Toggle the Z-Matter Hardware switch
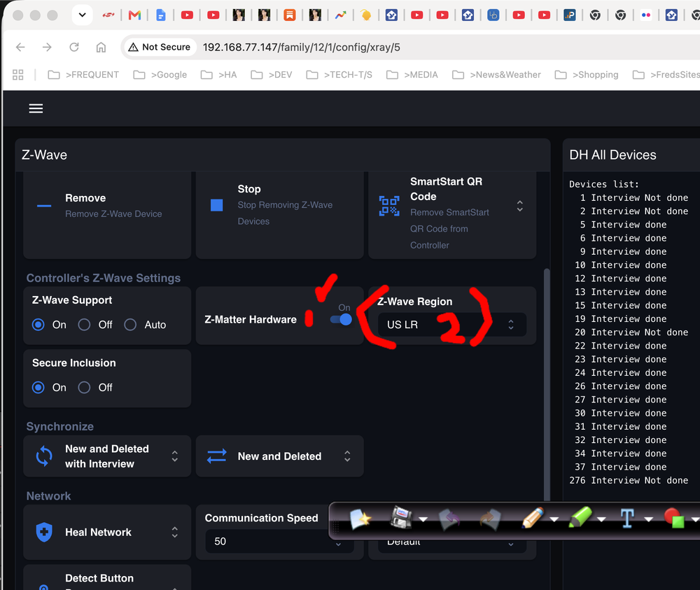Image resolution: width=700 pixels, height=590 pixels. point(341,320)
